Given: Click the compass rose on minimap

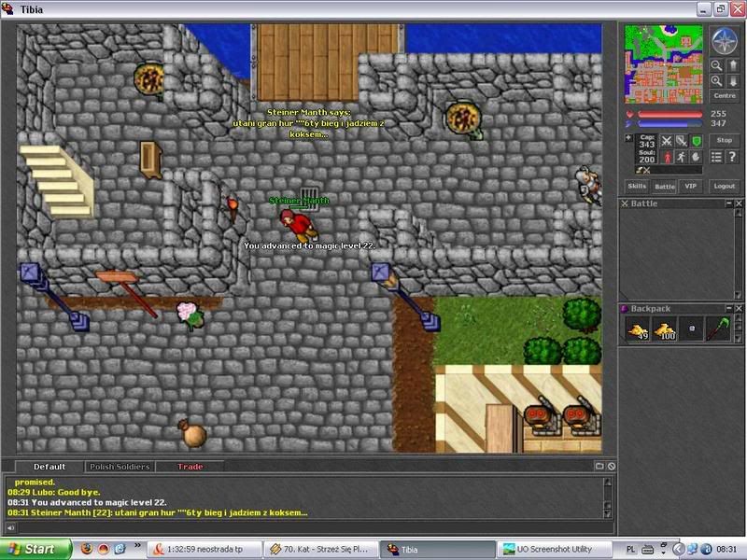Looking at the screenshot, I should click(725, 40).
